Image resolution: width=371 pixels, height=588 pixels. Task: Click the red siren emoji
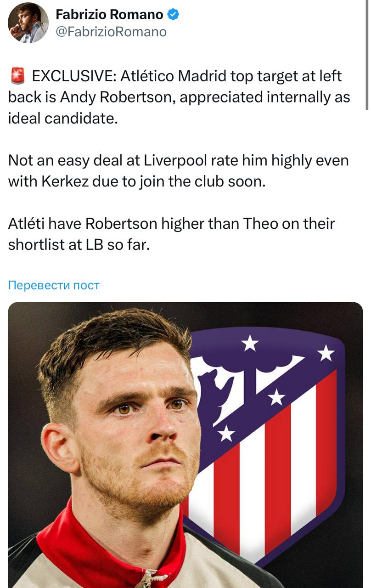[x=17, y=76]
